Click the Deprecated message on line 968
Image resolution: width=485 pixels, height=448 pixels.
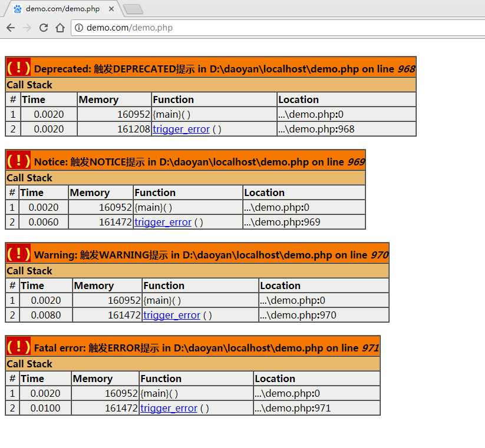(x=225, y=69)
